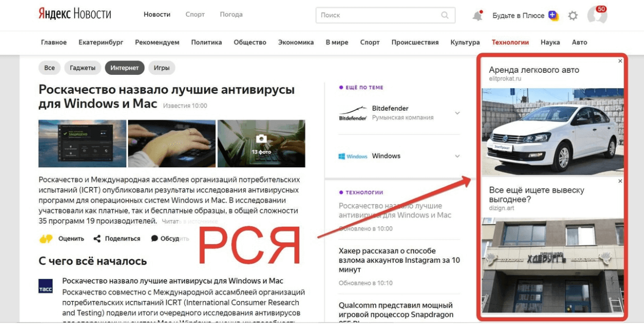Open settings gear icon in header
The image size is (644, 324).
[x=572, y=16]
